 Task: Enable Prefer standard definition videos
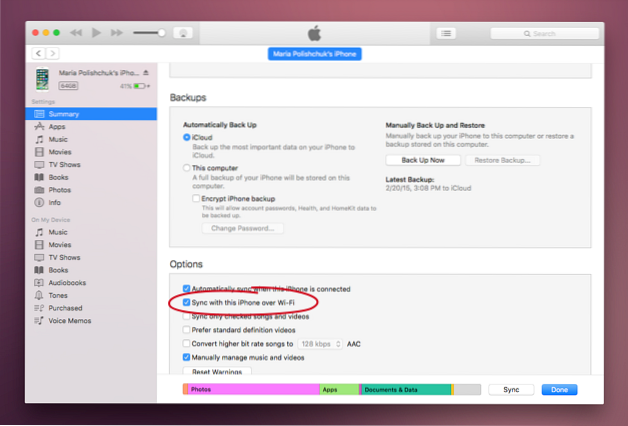(x=187, y=329)
